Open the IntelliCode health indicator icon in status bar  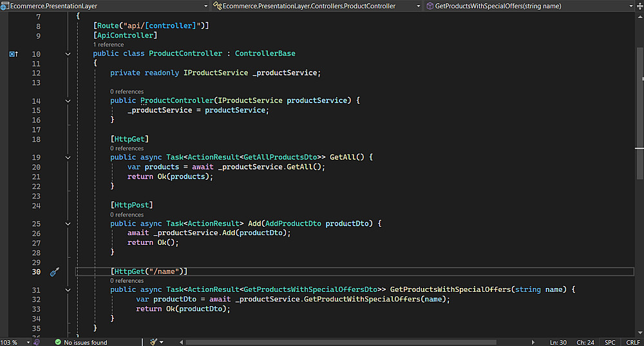(37, 342)
